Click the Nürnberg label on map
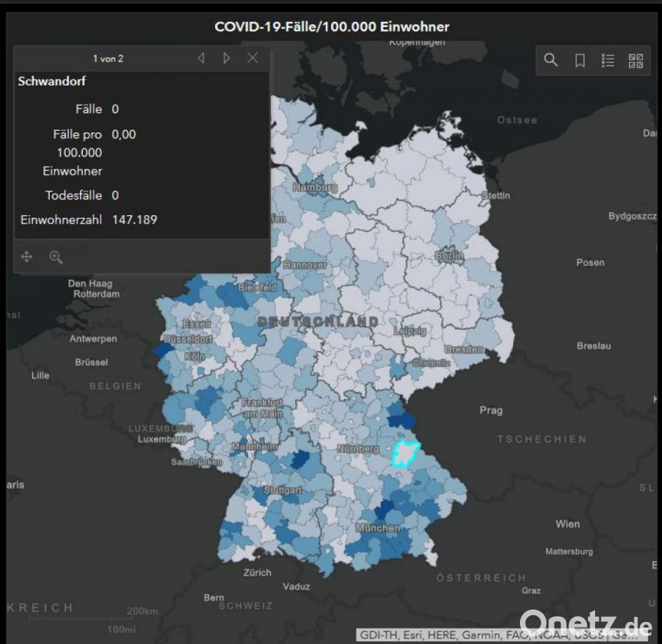 pos(358,449)
